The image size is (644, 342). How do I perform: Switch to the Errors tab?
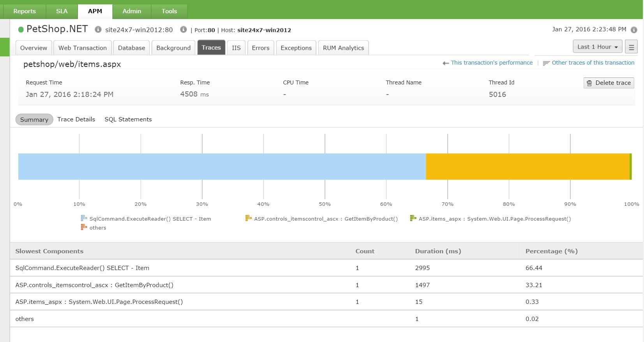[261, 48]
